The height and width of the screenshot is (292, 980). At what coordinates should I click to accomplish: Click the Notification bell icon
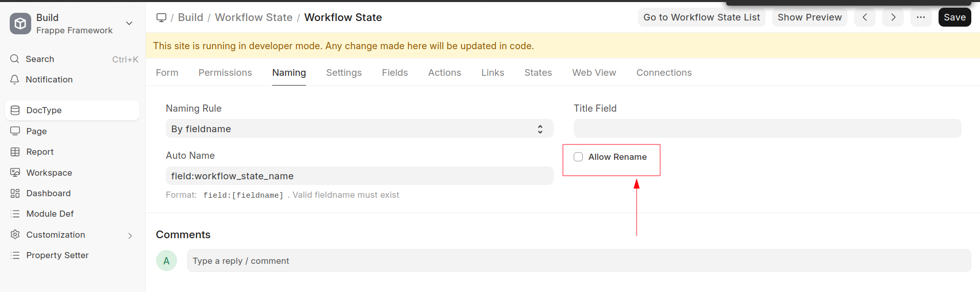click(15, 79)
